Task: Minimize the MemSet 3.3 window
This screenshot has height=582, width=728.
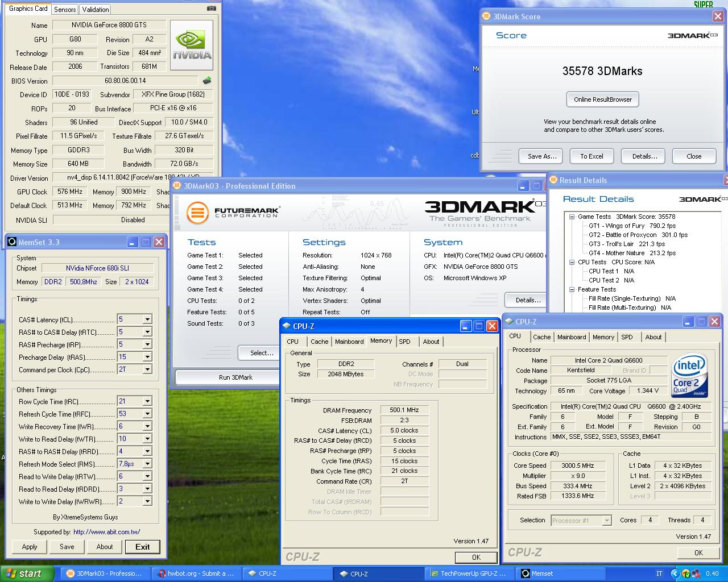Action: pyautogui.click(x=132, y=242)
